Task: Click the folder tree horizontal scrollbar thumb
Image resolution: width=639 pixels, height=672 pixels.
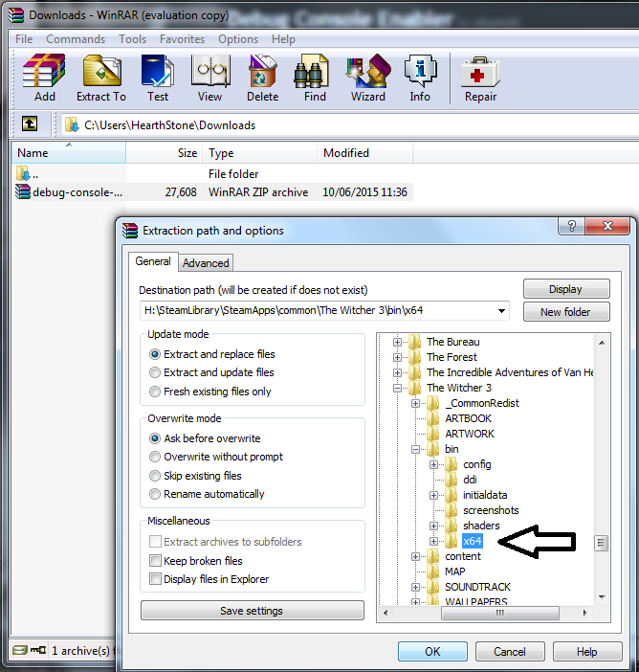Action: [500, 613]
